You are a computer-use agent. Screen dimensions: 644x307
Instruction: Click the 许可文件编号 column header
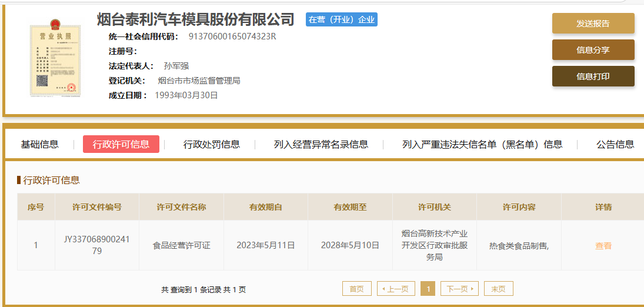(x=97, y=206)
